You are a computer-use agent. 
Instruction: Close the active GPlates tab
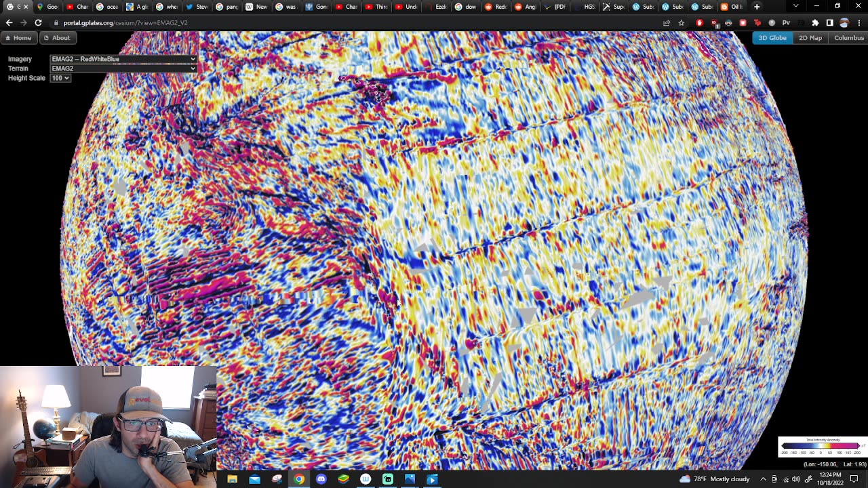pyautogui.click(x=26, y=7)
